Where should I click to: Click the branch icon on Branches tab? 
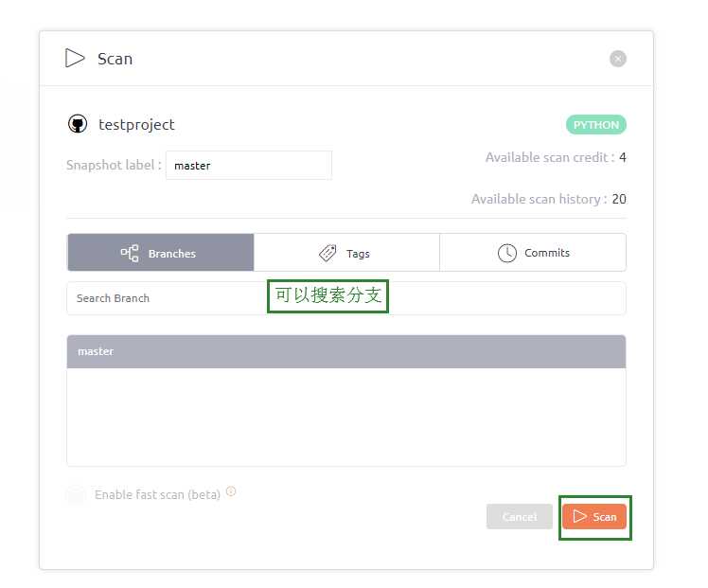click(130, 253)
